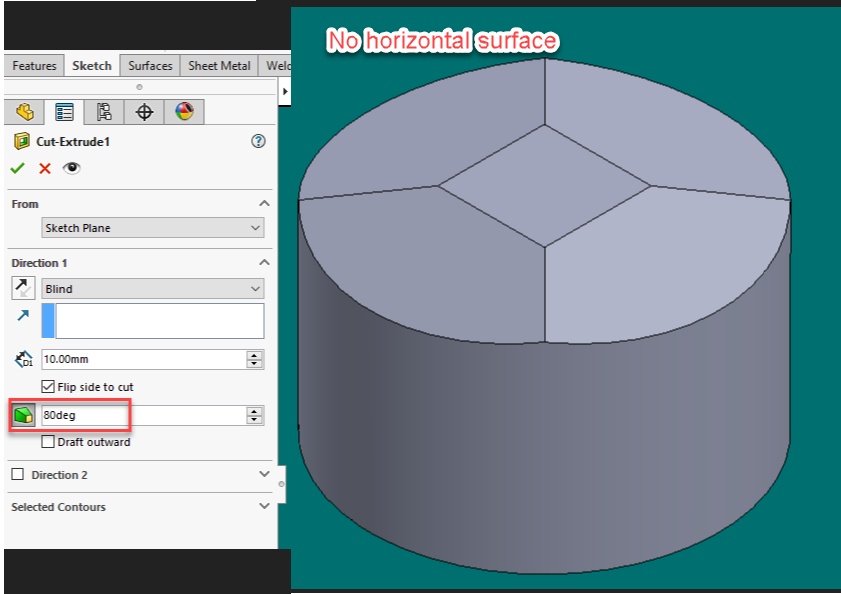Click the 10.00mm depth field
841x594 pixels.
(x=144, y=359)
